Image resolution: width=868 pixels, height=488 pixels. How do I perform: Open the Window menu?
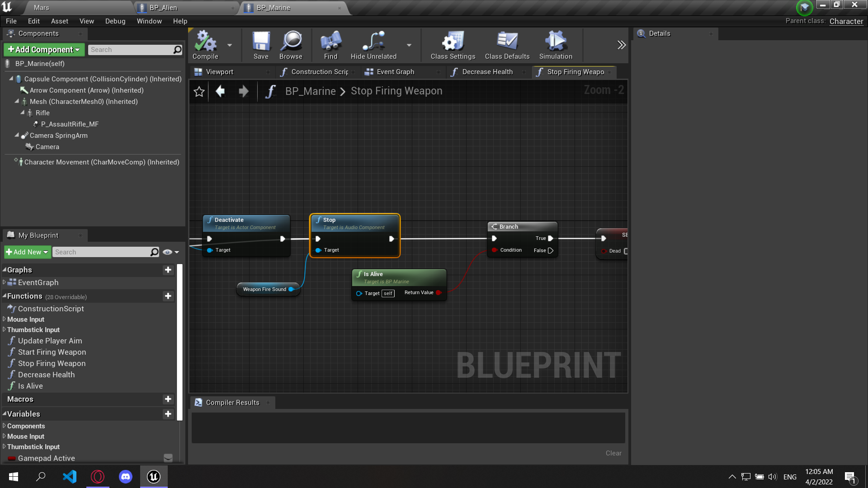(149, 21)
